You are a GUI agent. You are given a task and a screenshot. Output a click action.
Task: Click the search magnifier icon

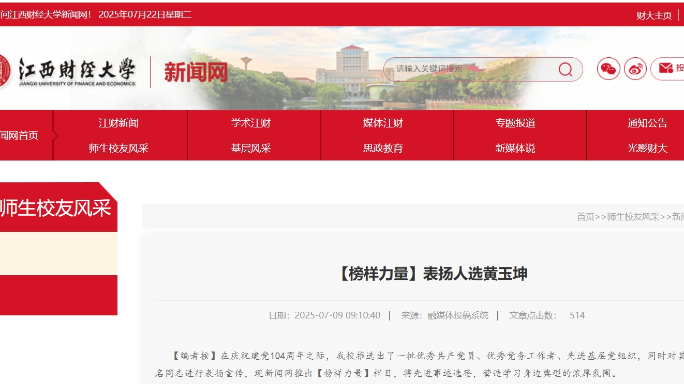[x=565, y=69]
